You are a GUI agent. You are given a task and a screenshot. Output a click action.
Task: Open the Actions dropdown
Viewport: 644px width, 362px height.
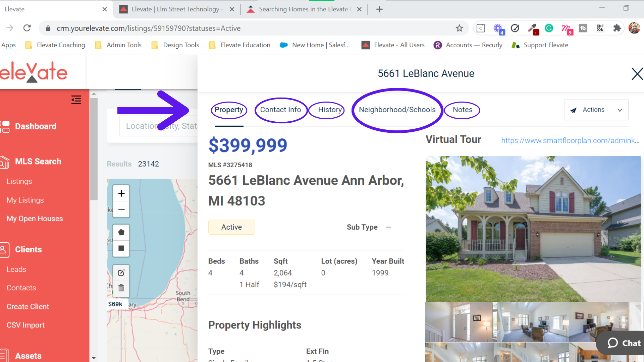pos(596,110)
